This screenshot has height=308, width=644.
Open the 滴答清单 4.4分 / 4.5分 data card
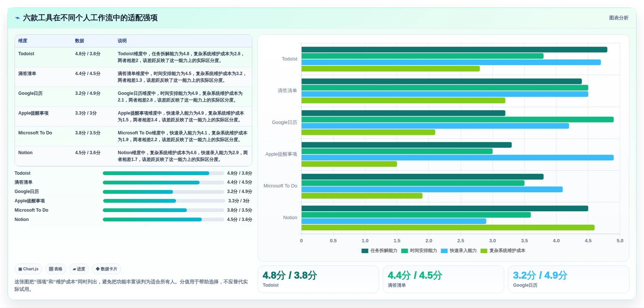443,279
